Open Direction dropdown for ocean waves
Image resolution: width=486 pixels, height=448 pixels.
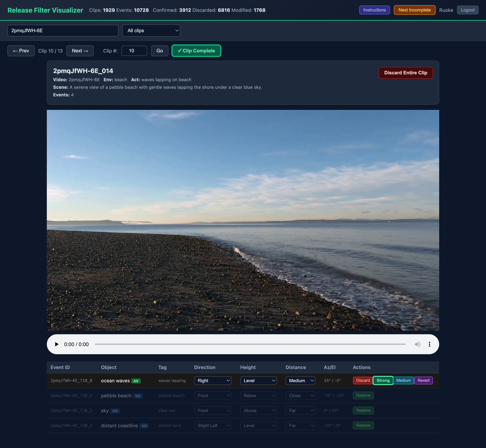(x=213, y=381)
